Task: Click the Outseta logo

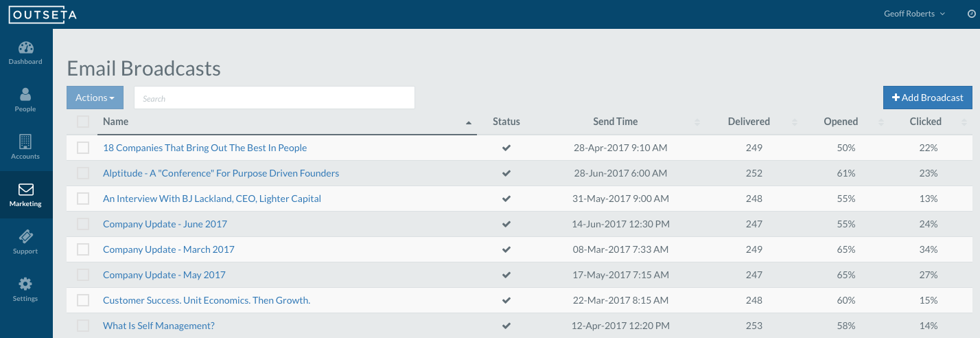Action: coord(42,14)
